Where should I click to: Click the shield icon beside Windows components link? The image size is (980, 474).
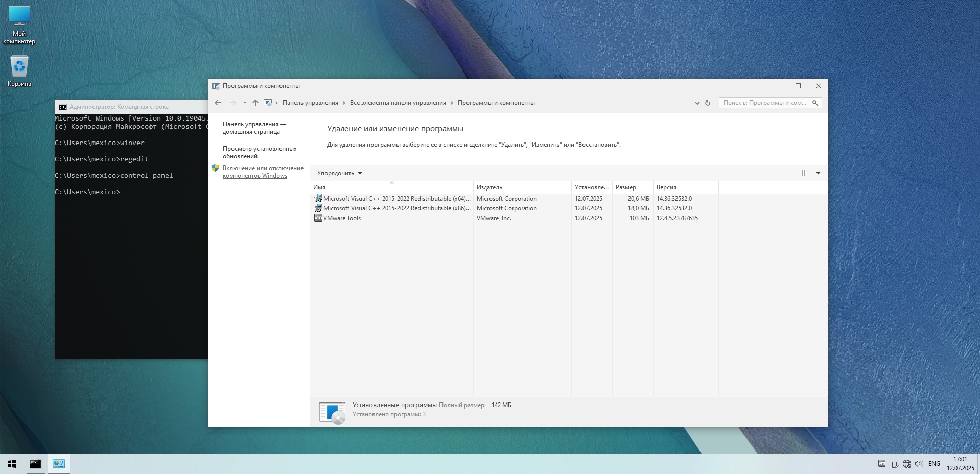(x=215, y=168)
